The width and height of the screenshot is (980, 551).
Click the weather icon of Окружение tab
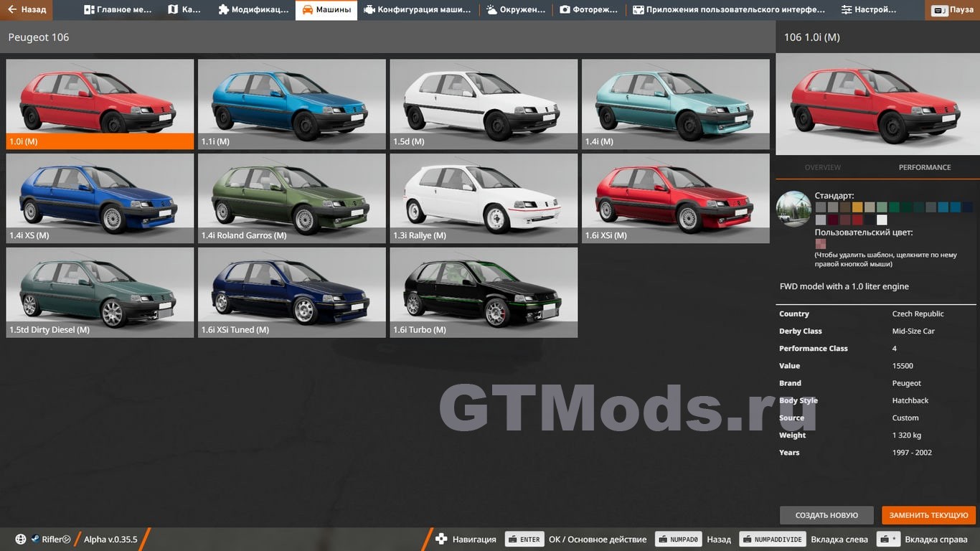[x=491, y=10]
